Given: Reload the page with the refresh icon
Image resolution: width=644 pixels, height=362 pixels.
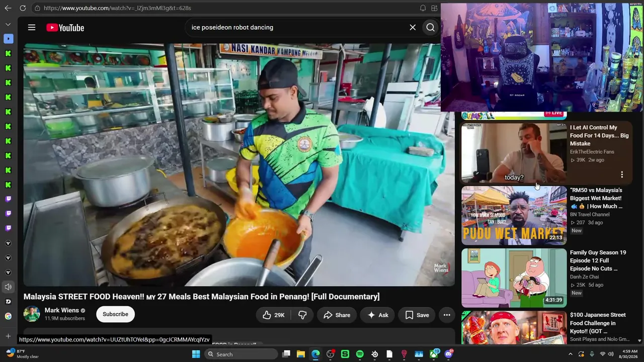Looking at the screenshot, I should 23,8.
